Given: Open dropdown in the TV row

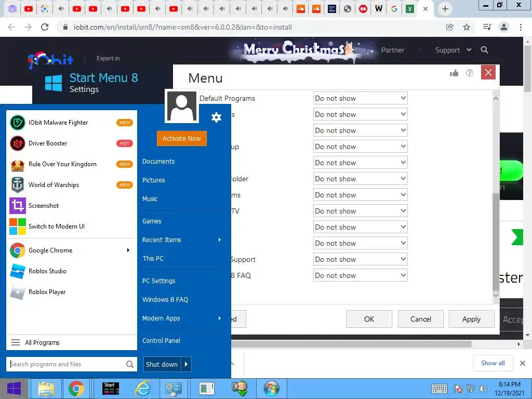Looking at the screenshot, I should (361, 211).
